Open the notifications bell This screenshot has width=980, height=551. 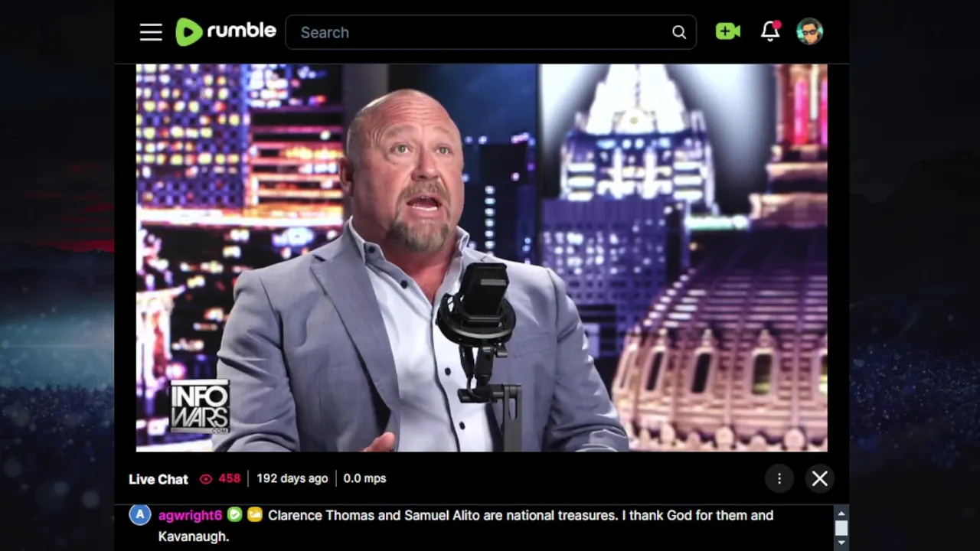pos(770,31)
